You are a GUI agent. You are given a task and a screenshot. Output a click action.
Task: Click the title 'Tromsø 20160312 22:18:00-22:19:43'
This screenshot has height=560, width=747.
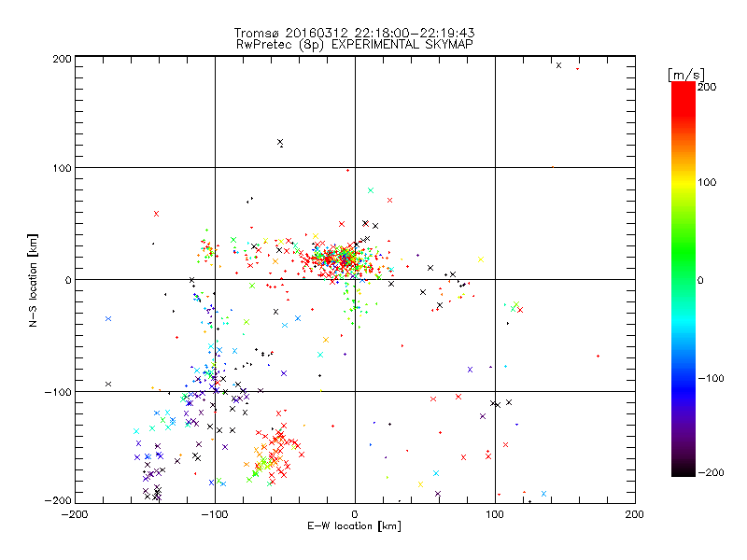click(354, 33)
